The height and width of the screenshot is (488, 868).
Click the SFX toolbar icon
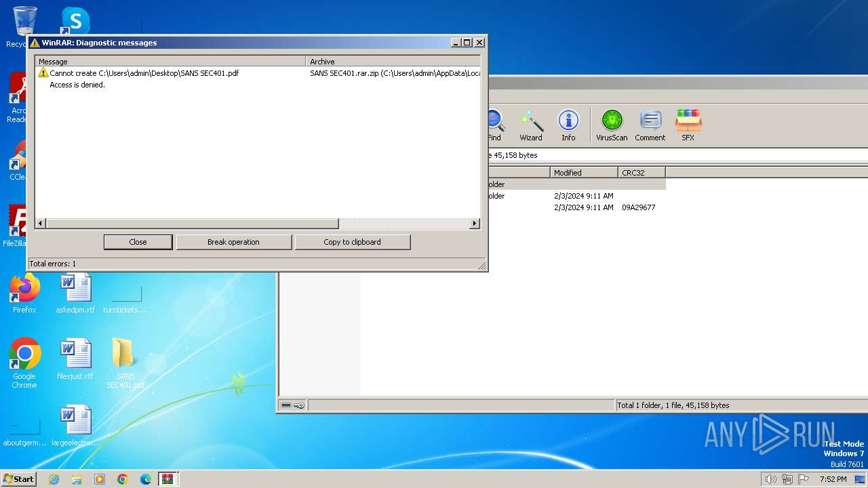[x=688, y=125]
